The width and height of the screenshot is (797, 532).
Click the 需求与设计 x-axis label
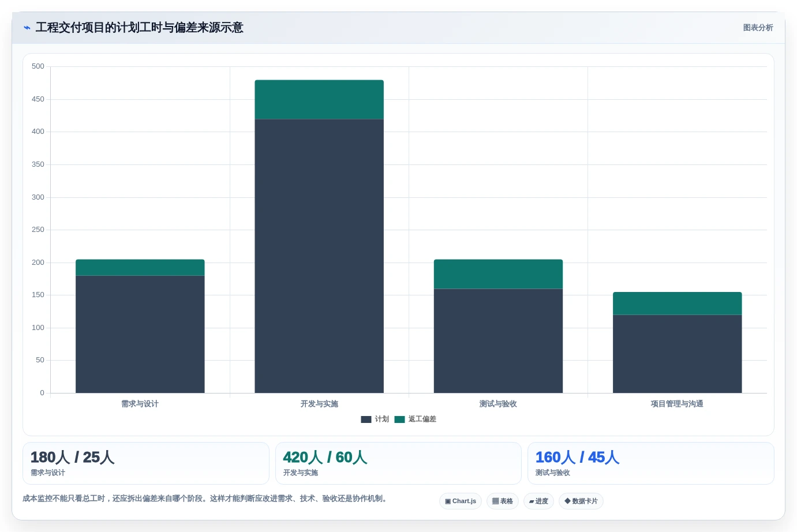pyautogui.click(x=140, y=404)
